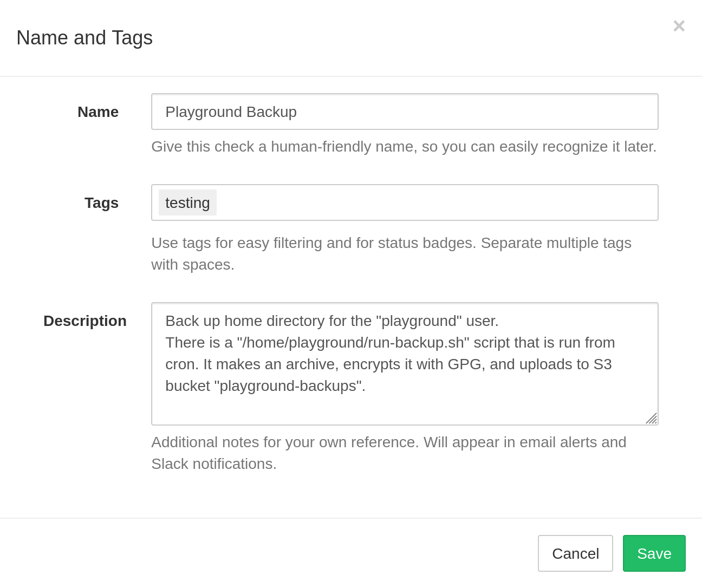Click the Name field label

(x=97, y=112)
